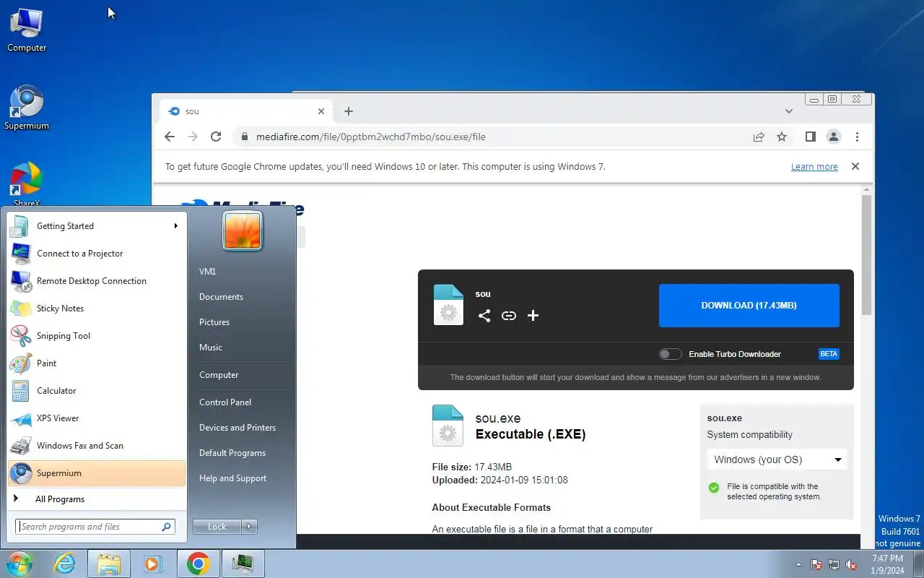Viewport: 924px width, 578px height.
Task: Open the Supermium desktop shortcut
Action: [27, 108]
